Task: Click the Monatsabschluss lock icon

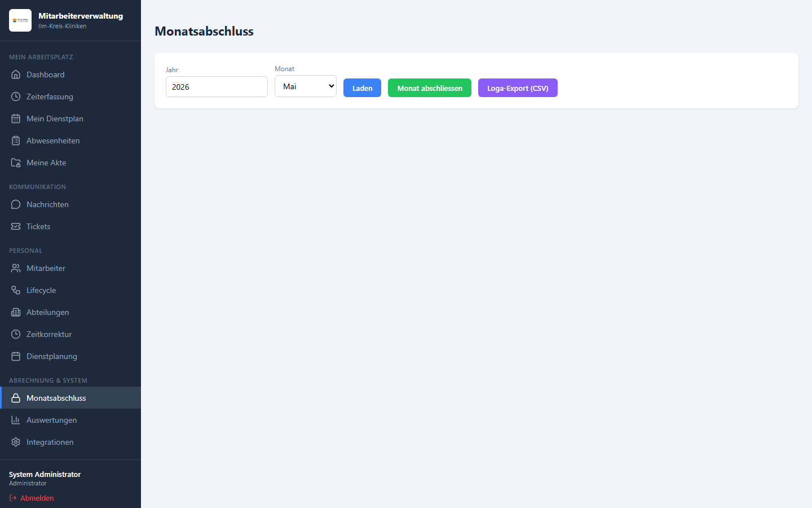Action: [x=16, y=398]
